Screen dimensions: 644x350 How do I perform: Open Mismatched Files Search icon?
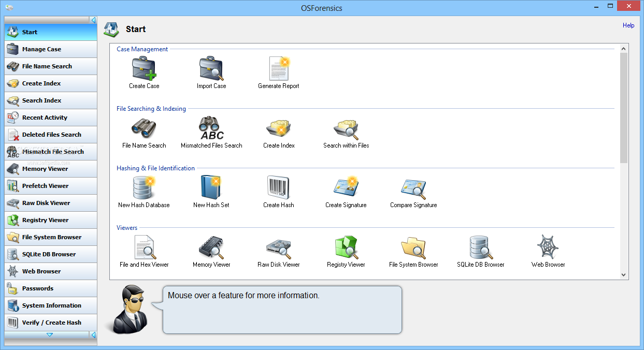(x=211, y=128)
